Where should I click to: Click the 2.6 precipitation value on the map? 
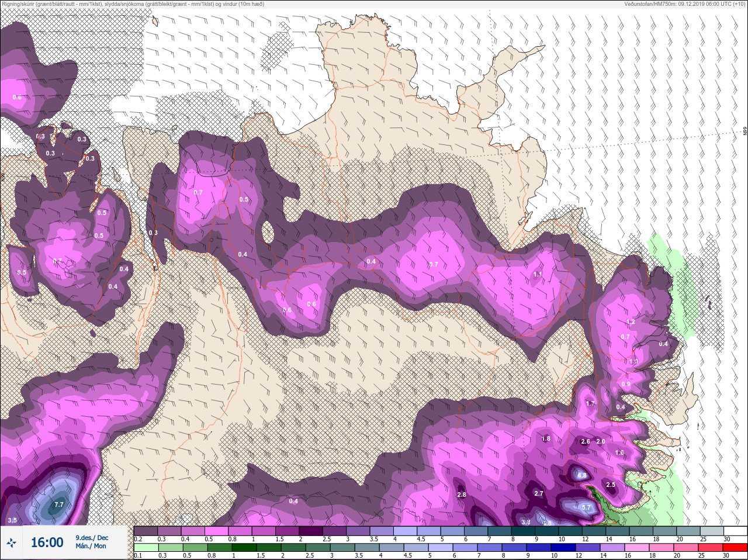coord(586,442)
